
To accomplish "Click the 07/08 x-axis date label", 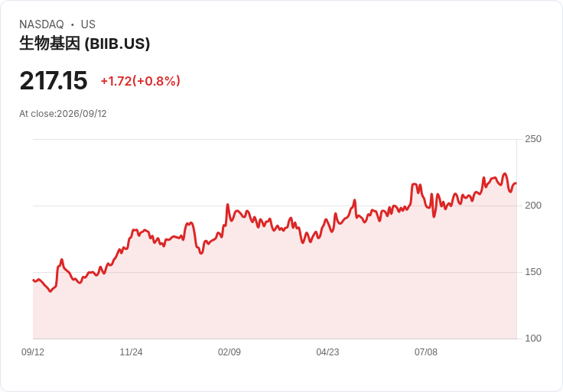I will (x=426, y=352).
